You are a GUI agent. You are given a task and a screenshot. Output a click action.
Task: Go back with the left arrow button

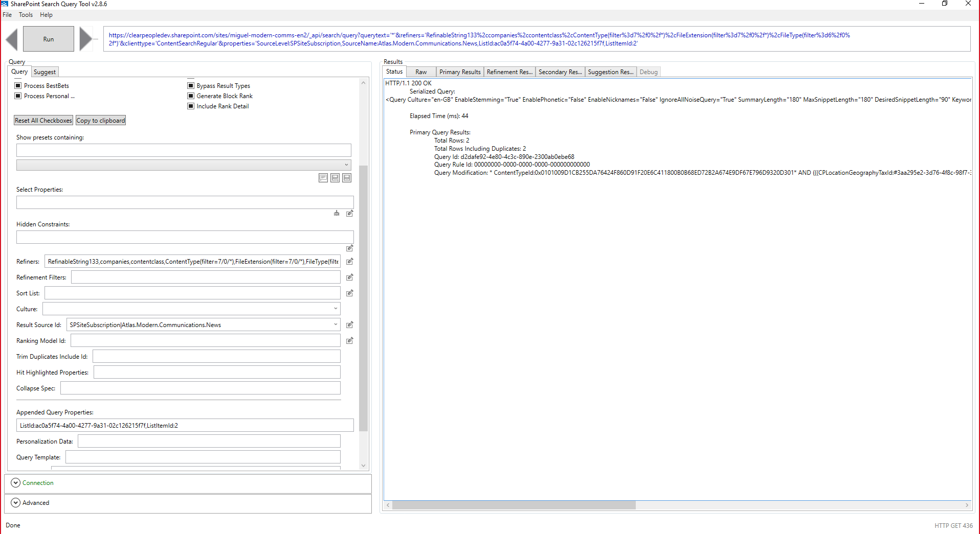(x=12, y=39)
